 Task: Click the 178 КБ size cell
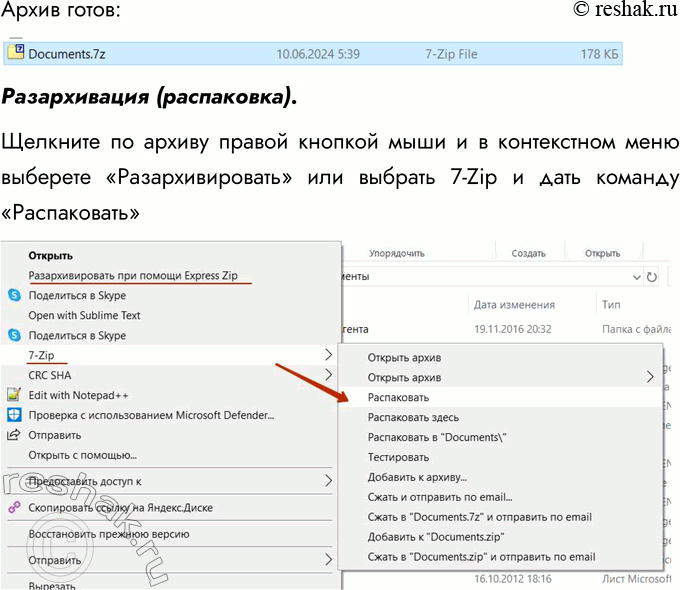(599, 54)
